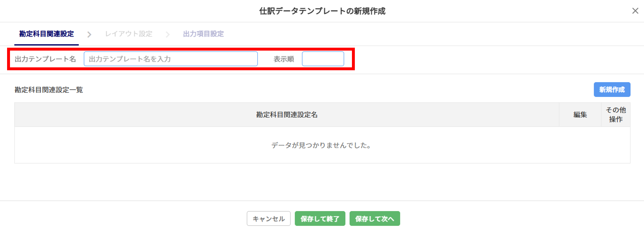This screenshot has width=644, height=233.
Task: Click the 保存して終了 button
Action: pyautogui.click(x=320, y=219)
